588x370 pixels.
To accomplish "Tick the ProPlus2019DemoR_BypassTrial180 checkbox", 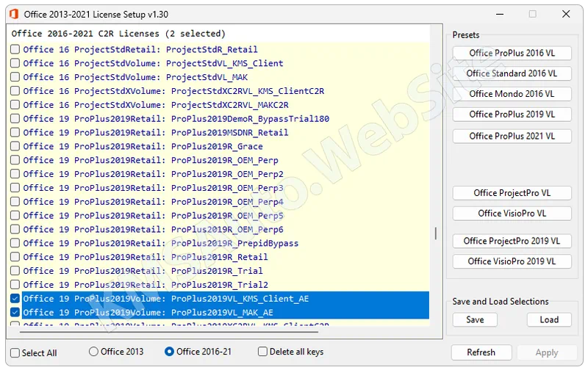I will click(15, 118).
